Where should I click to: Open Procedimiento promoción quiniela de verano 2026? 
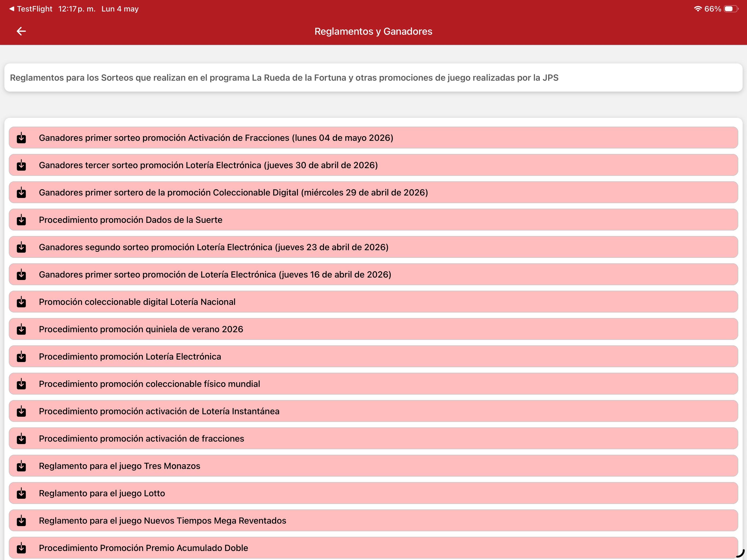point(373,329)
